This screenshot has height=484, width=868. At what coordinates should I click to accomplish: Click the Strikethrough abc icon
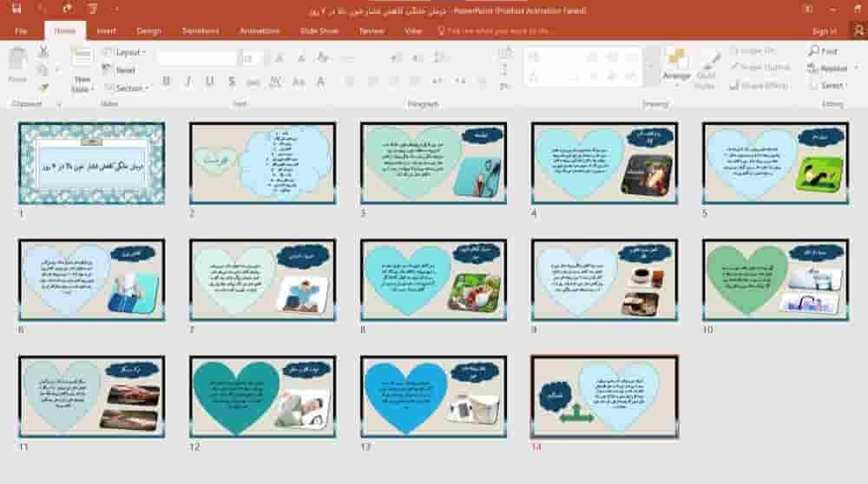(x=253, y=82)
